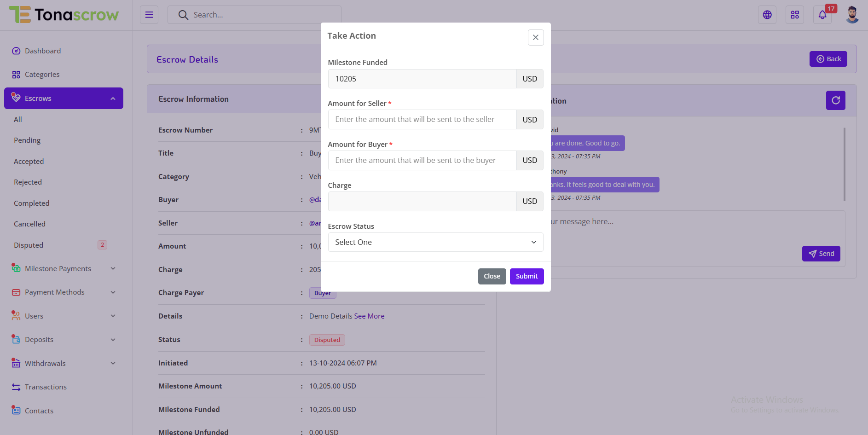Open the notifications bell icon
The height and width of the screenshot is (435, 868).
coord(822,15)
